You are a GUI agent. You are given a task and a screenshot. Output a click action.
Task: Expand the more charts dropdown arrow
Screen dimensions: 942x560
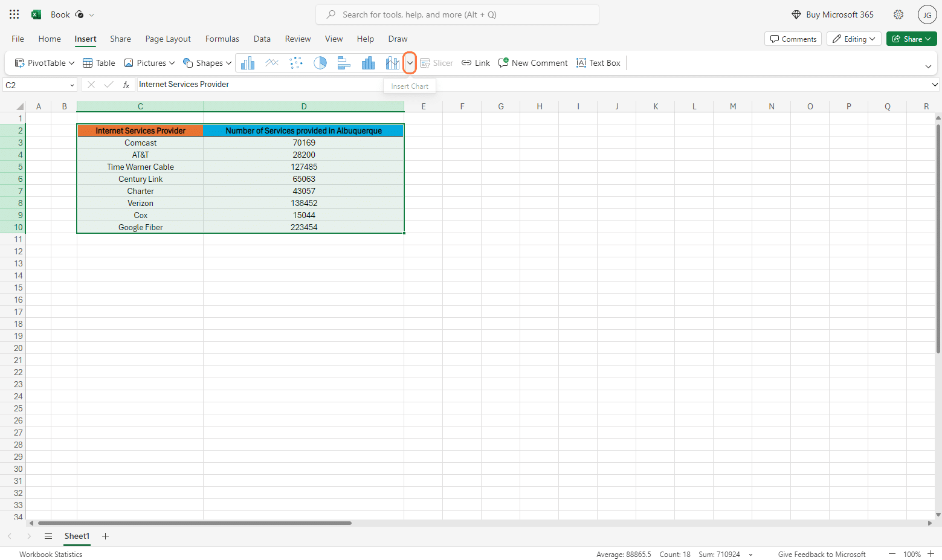[x=410, y=63]
